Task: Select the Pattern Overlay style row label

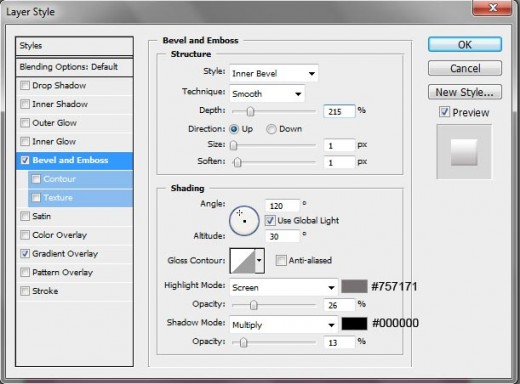Action: [62, 272]
